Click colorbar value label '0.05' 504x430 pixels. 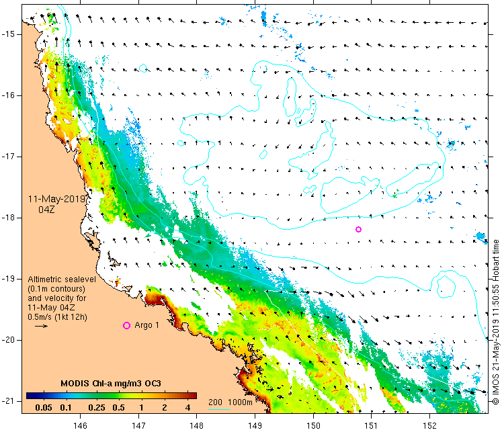(x=44, y=408)
